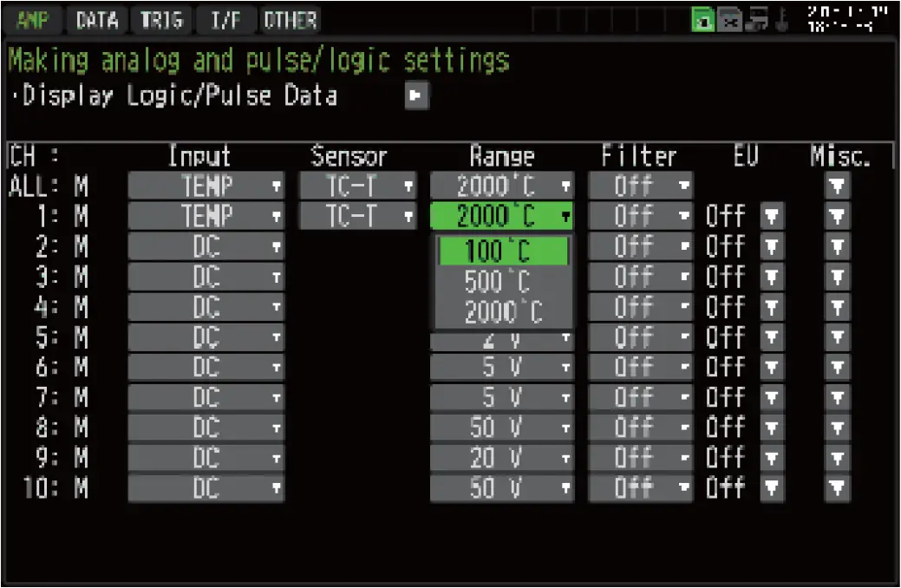
Task: Open the Range dropdown on the ALL row
Action: (x=501, y=185)
